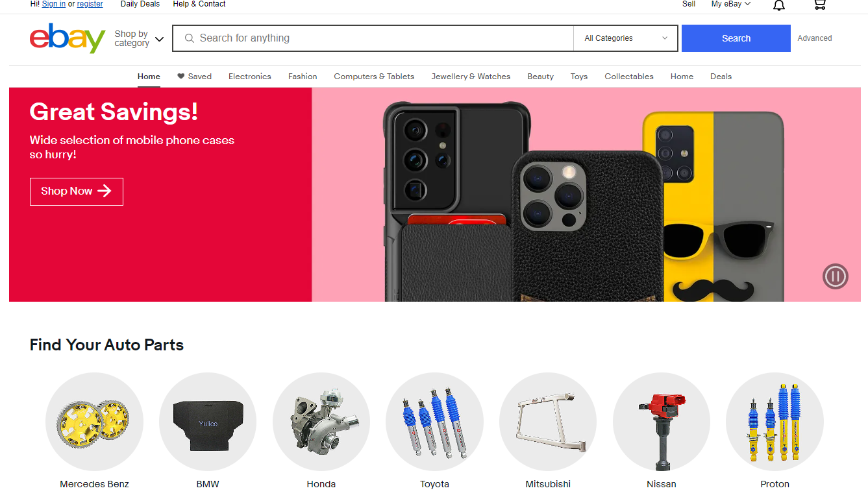Expand the Shop by category menu

click(139, 38)
